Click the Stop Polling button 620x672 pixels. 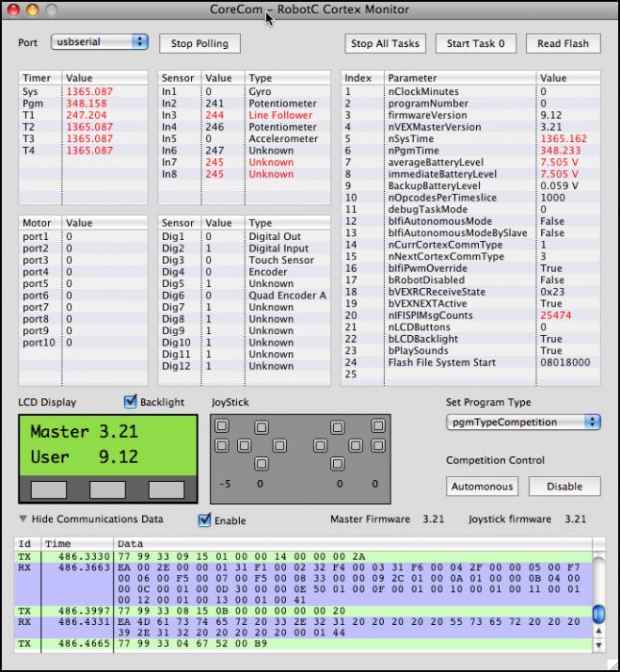pos(200,44)
